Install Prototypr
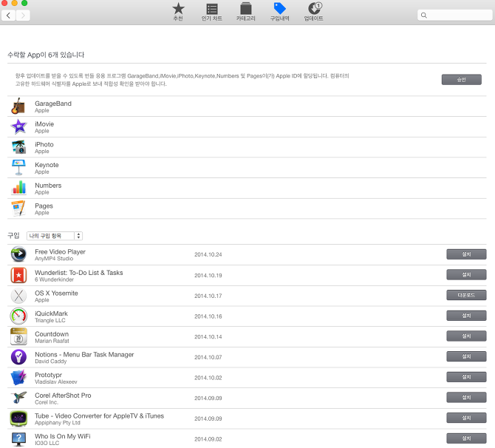 coord(466,377)
